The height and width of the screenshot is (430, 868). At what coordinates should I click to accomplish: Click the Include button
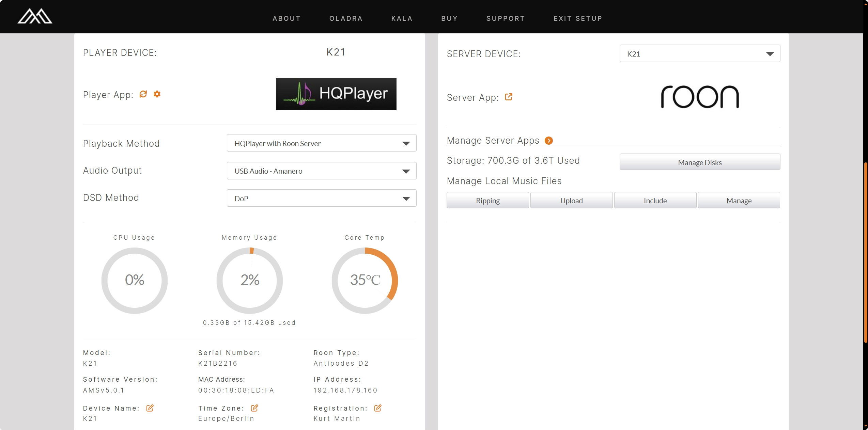(655, 200)
